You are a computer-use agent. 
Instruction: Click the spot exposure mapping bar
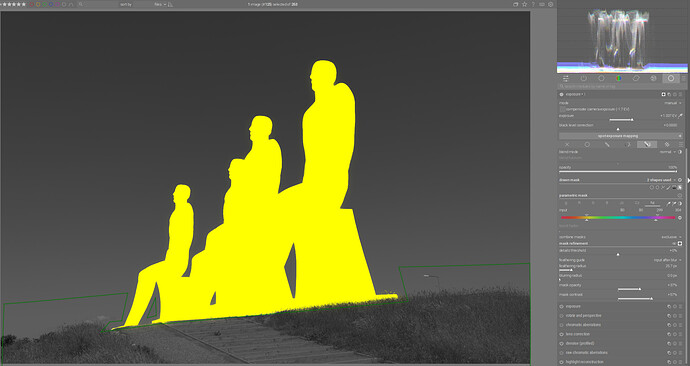[618, 136]
